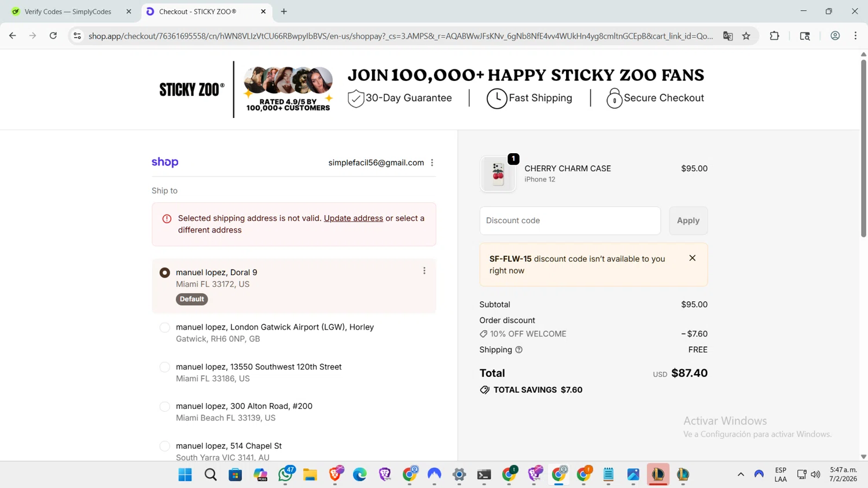This screenshot has height=488, width=868.
Task: Open the Photos app from the taskbar
Action: tap(634, 475)
